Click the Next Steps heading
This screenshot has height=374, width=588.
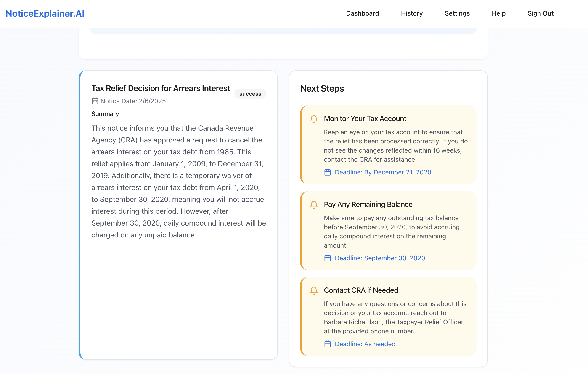coord(322,89)
